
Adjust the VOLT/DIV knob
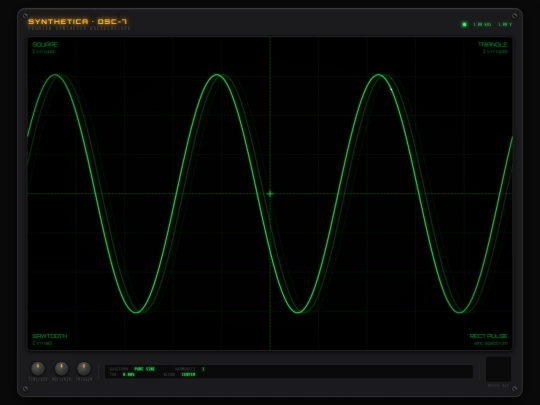tap(61, 368)
